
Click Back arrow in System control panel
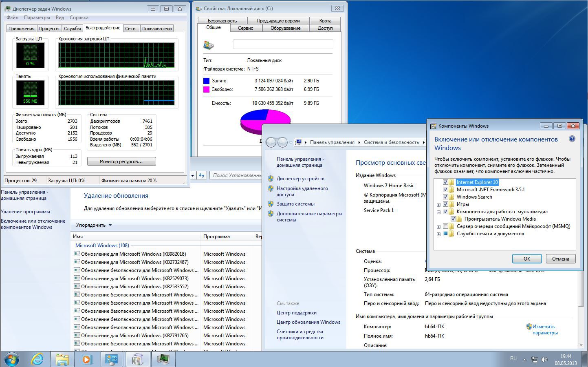pos(271,142)
